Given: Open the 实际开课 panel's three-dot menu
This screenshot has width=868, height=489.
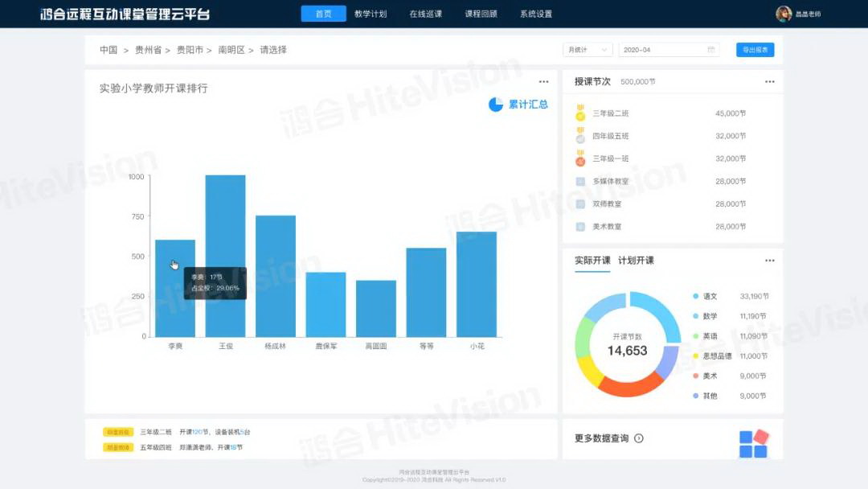Looking at the screenshot, I should pyautogui.click(x=769, y=261).
